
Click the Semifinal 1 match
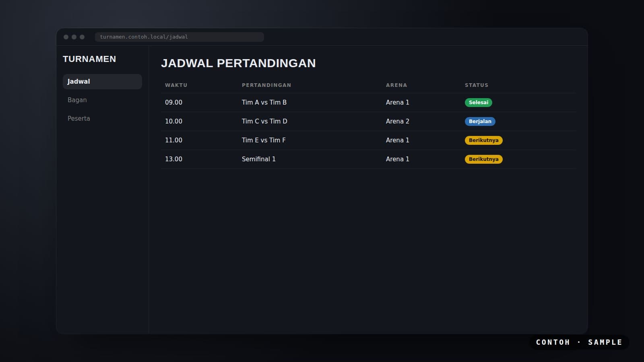[259, 159]
